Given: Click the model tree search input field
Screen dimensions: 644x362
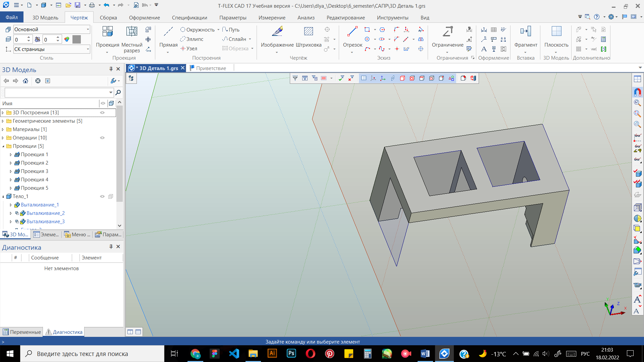Looking at the screenshot, I should coord(56,92).
